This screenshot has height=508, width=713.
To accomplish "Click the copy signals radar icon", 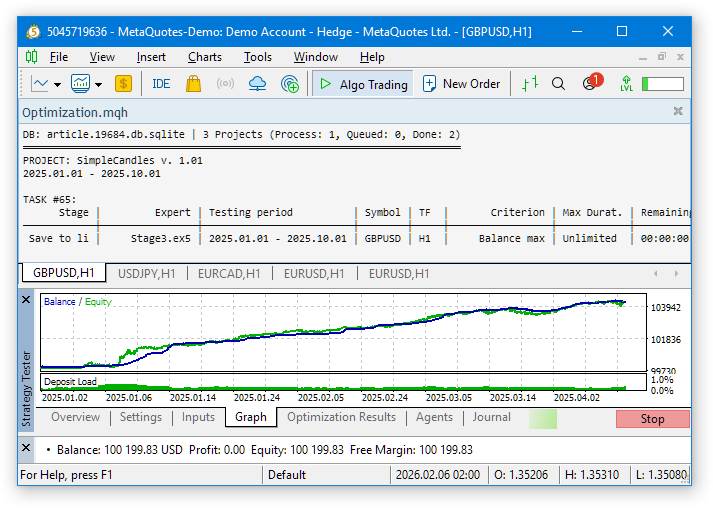I will click(x=290, y=84).
